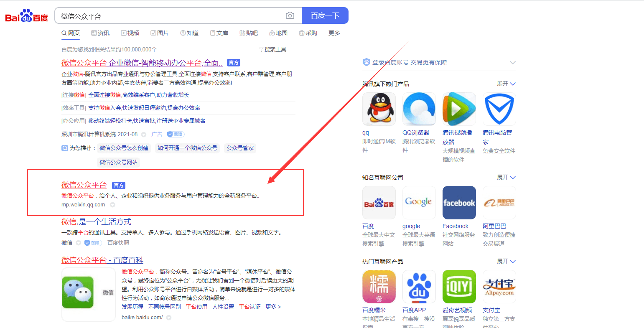Open the 百度糯米 icon
The height and width of the screenshot is (328, 644).
[x=379, y=287]
